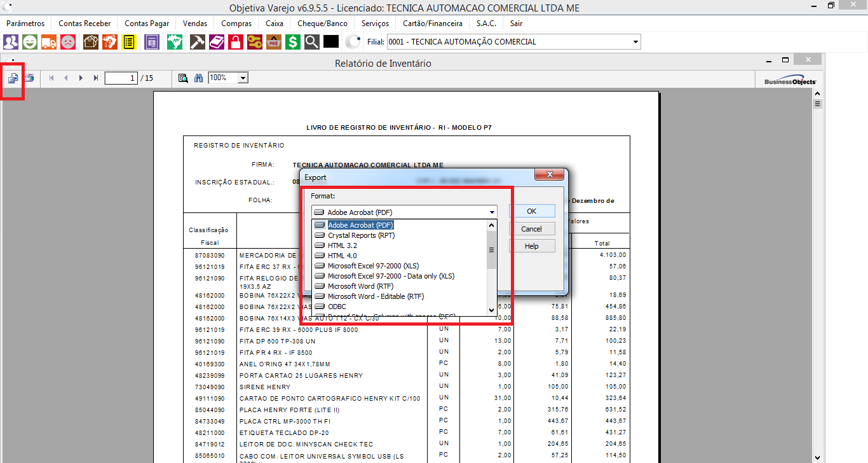Go to the first report page

click(x=51, y=78)
